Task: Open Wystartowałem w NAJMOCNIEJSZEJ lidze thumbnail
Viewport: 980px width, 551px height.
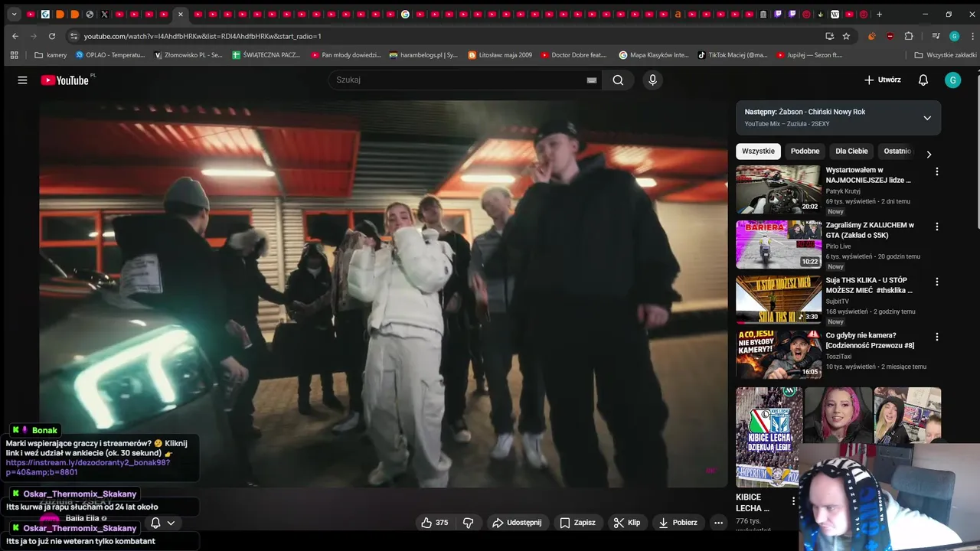Action: point(779,189)
